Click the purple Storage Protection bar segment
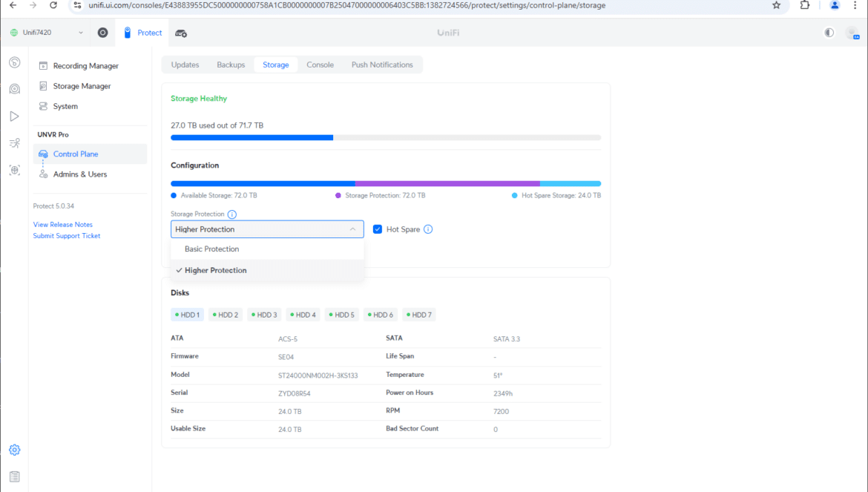868x492 pixels. [x=447, y=184]
